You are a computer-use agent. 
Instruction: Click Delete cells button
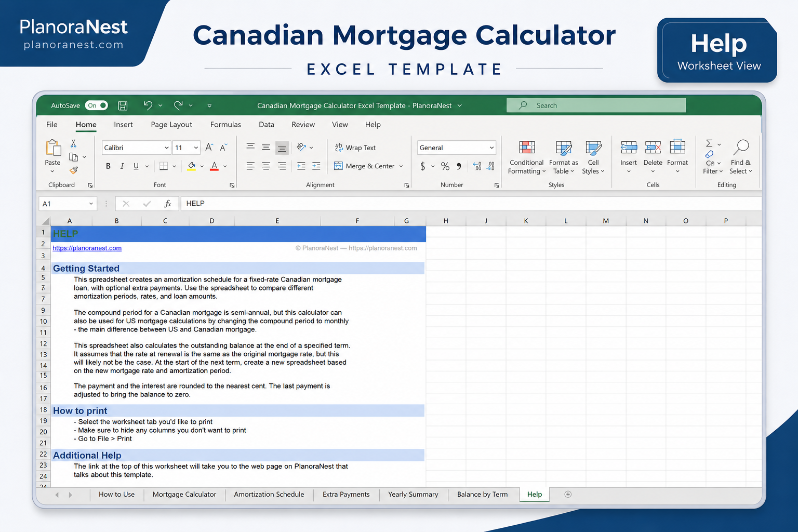coord(653,157)
